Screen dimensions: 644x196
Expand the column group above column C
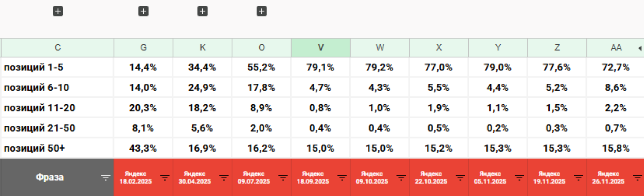(x=58, y=11)
